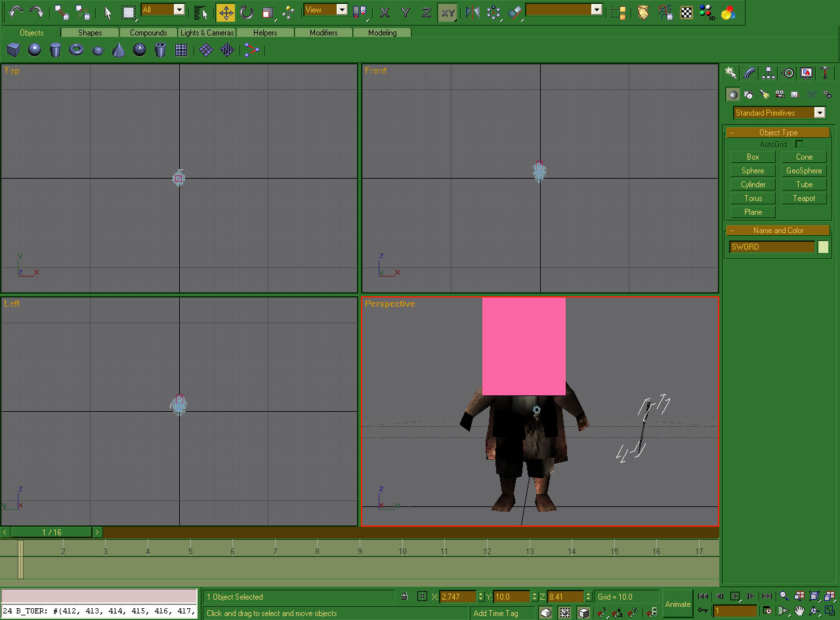Click the Undo arrow icon

(16, 12)
